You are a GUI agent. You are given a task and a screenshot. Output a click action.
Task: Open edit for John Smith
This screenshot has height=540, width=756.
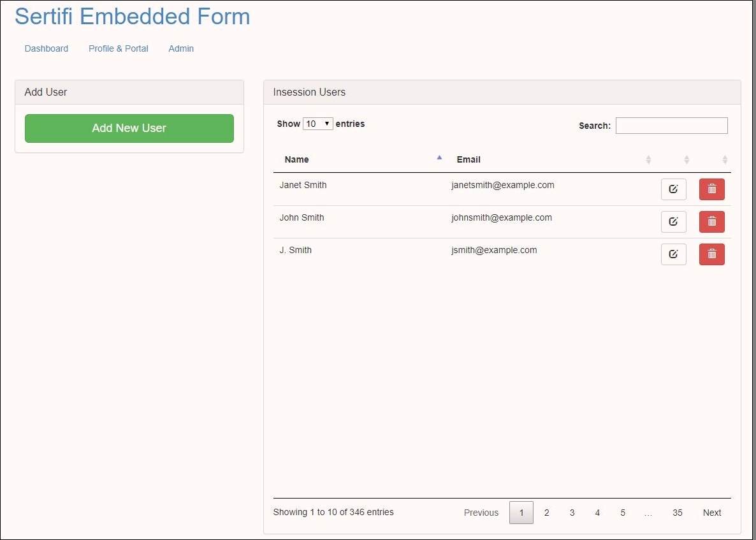pos(673,222)
